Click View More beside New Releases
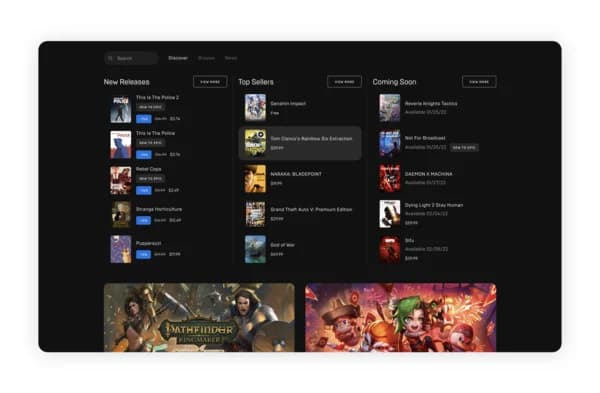 210,82
